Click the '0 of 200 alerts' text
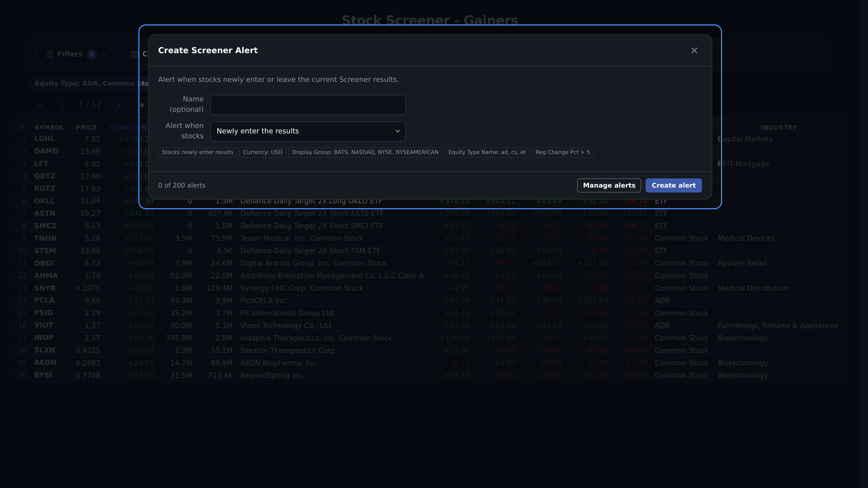This screenshot has height=488, width=868. tap(182, 185)
